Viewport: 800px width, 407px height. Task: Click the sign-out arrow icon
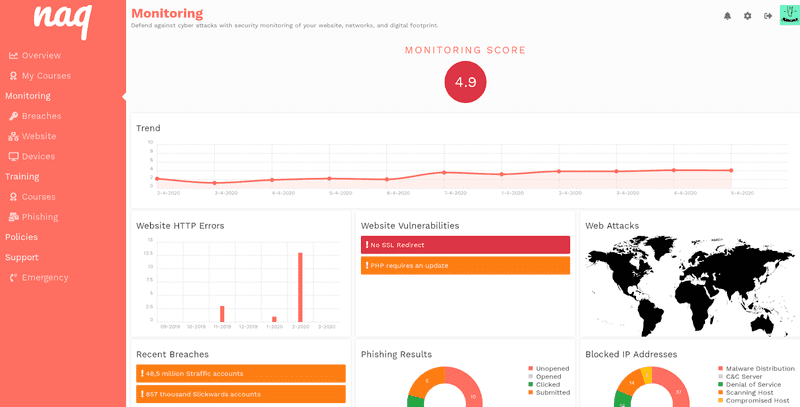768,16
